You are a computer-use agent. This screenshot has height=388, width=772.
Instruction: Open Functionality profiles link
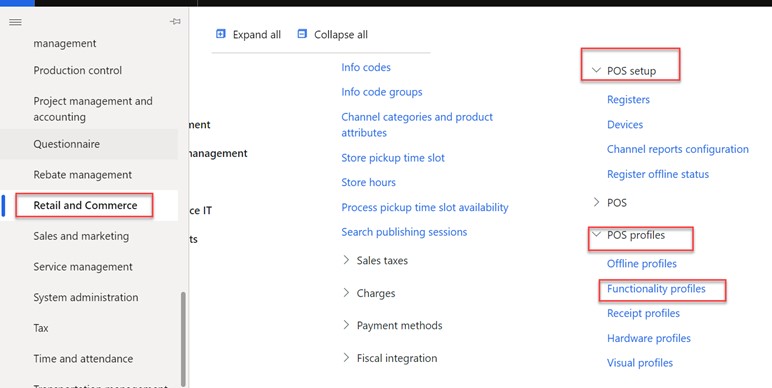(x=656, y=289)
